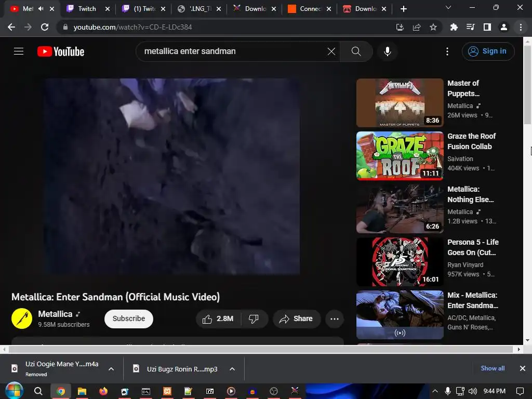Click taskbar microphone tray icon
Image resolution: width=532 pixels, height=399 pixels.
pos(448,391)
